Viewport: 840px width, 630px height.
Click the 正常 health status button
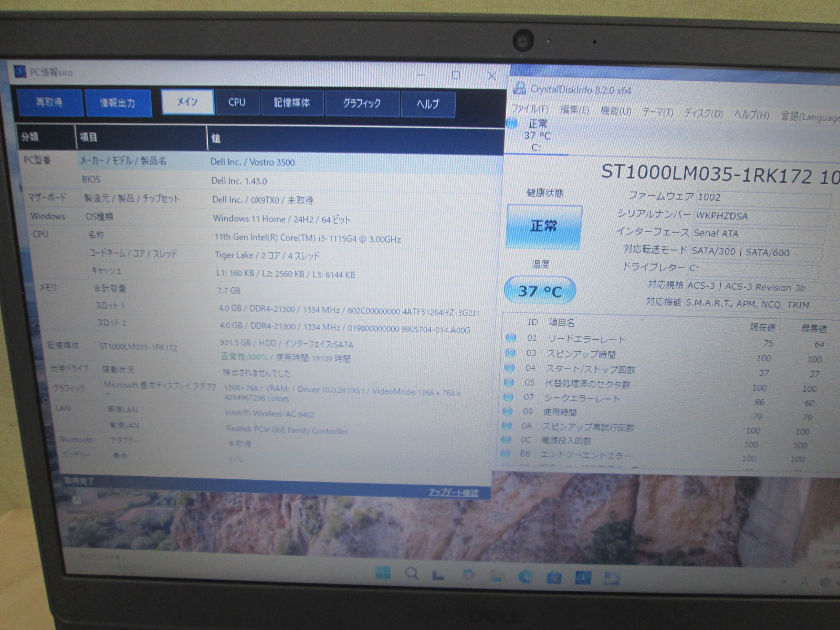pos(544,226)
